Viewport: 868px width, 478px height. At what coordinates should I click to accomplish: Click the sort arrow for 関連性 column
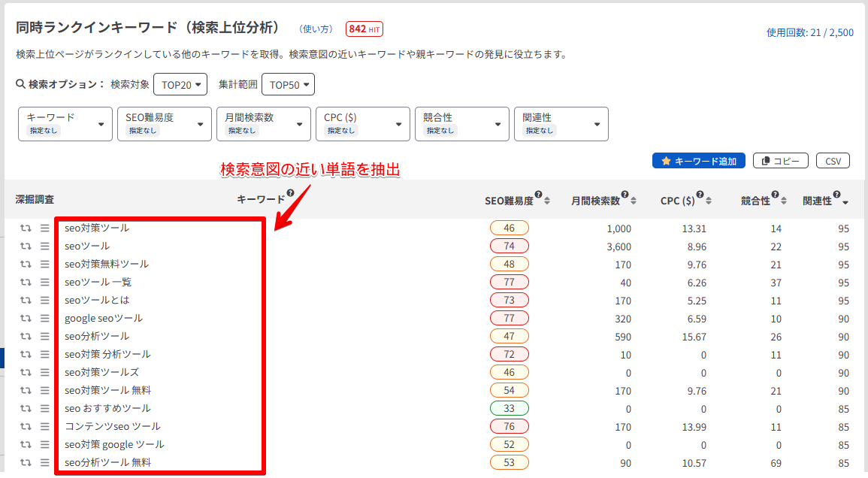[845, 201]
